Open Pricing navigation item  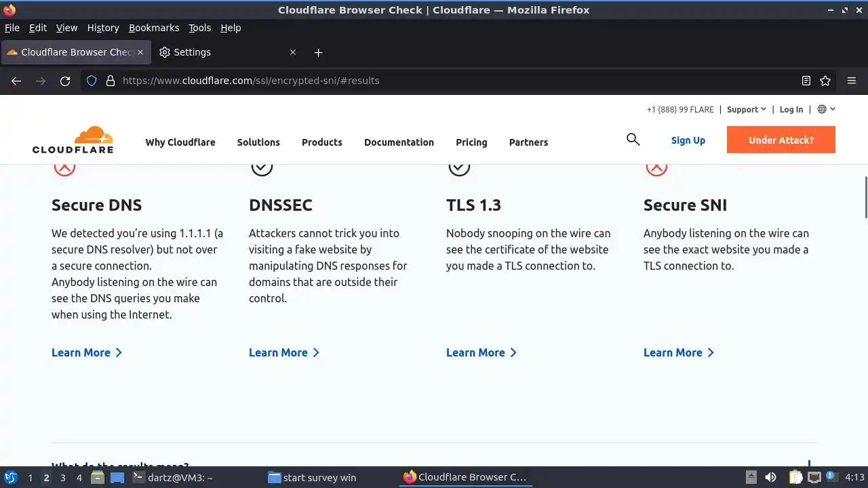(x=471, y=142)
